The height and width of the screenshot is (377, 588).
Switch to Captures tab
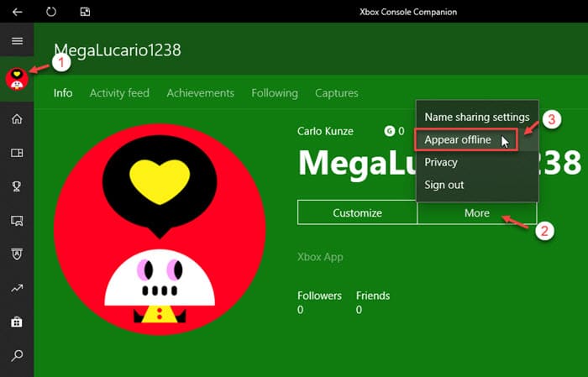click(336, 93)
